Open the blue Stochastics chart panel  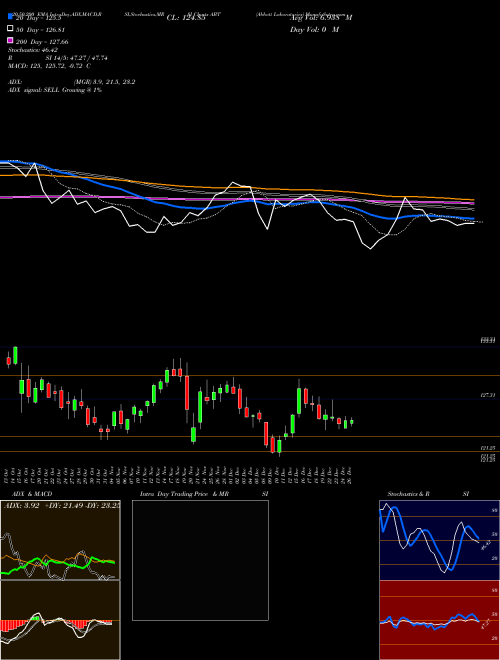tap(439, 540)
